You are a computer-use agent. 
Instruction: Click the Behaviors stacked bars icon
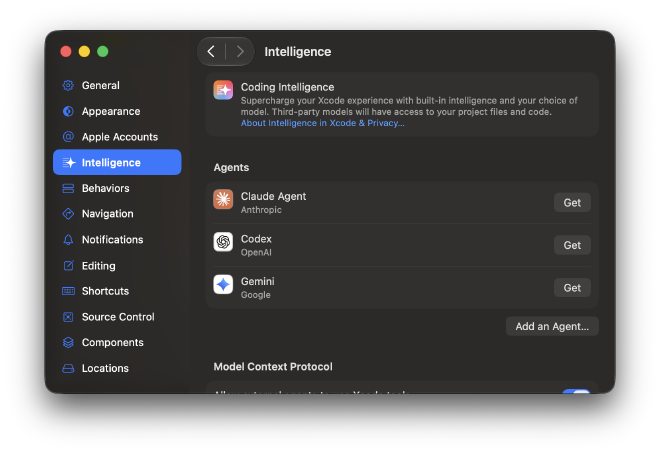68,188
